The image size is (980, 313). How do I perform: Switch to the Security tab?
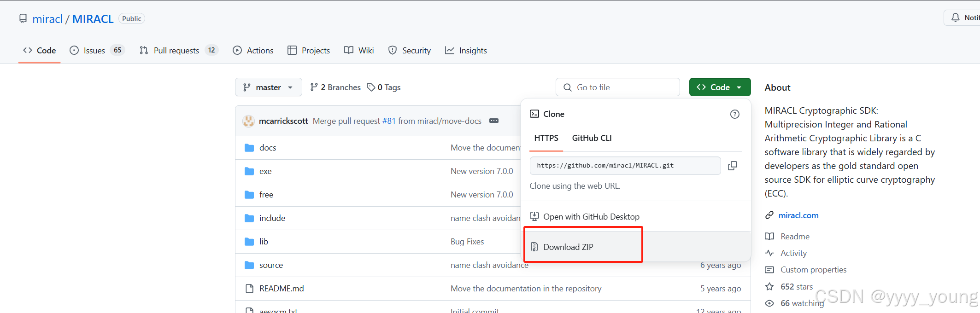click(x=409, y=50)
